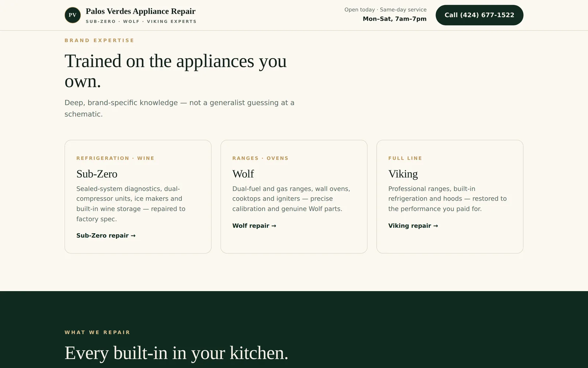588x368 pixels.
Task: Click the Viking professional ranges description
Action: [x=447, y=199]
